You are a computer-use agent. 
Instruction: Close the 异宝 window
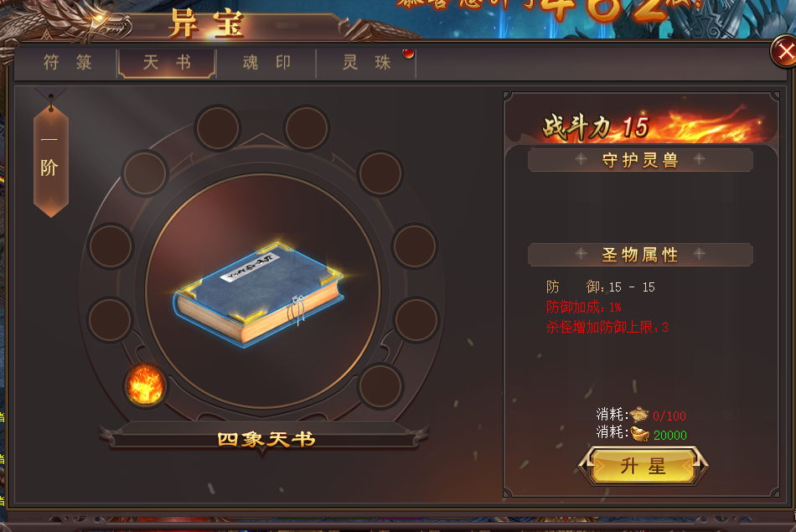(785, 51)
